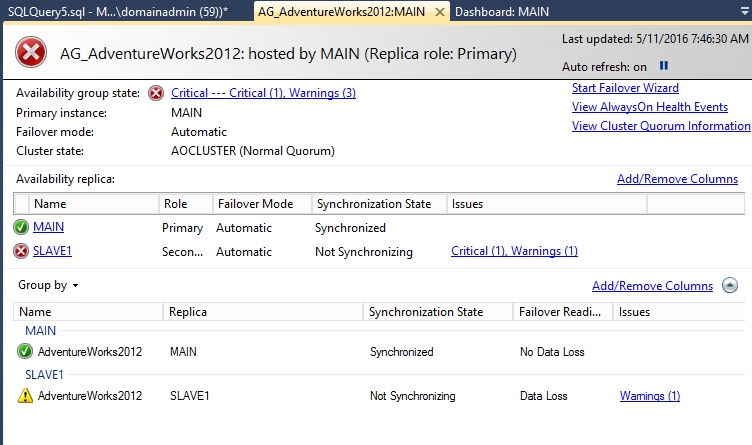This screenshot has height=445, width=752.
Task: Open the tab list overflow arrow
Action: (x=745, y=11)
